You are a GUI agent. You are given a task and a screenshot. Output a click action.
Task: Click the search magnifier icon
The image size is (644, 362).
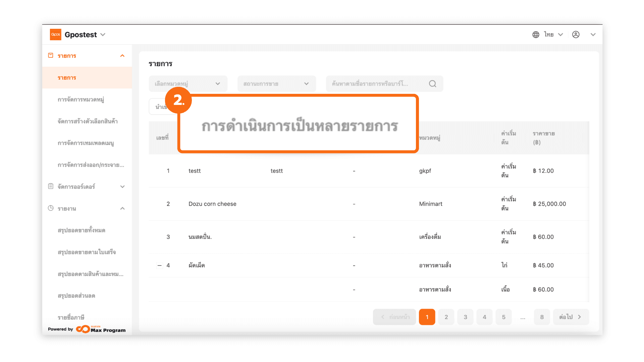point(432,84)
